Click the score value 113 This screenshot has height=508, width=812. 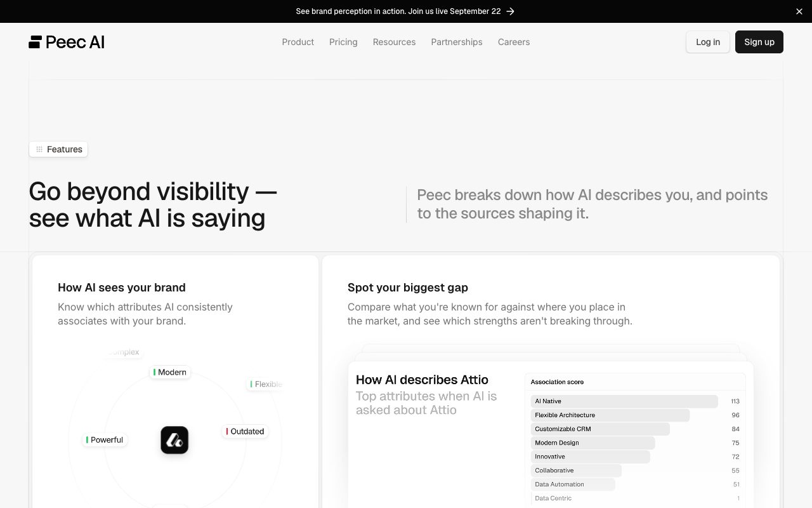click(735, 401)
